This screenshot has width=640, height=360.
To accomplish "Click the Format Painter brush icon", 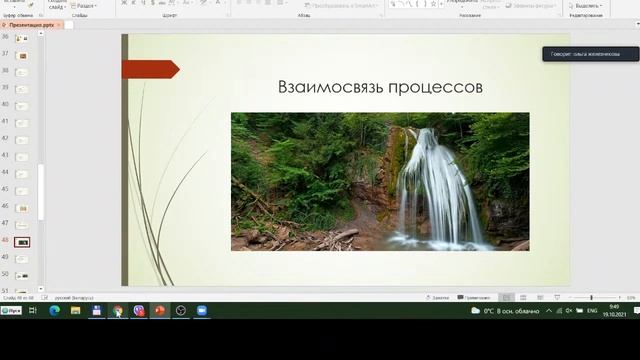I will pos(31,5).
